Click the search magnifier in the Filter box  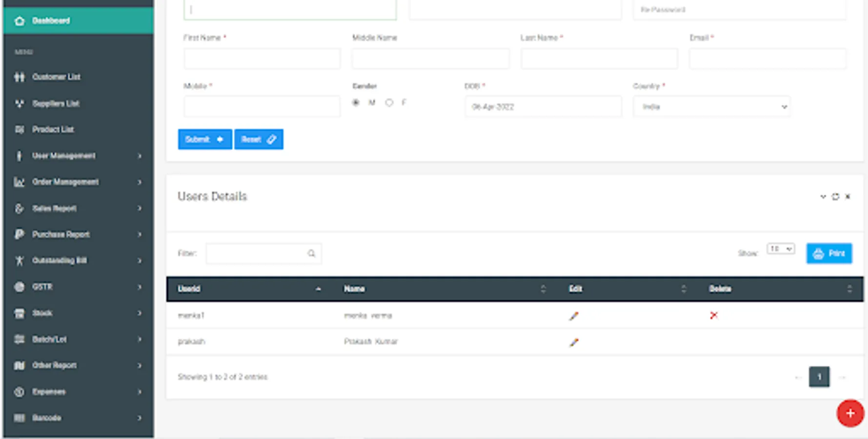tap(311, 253)
